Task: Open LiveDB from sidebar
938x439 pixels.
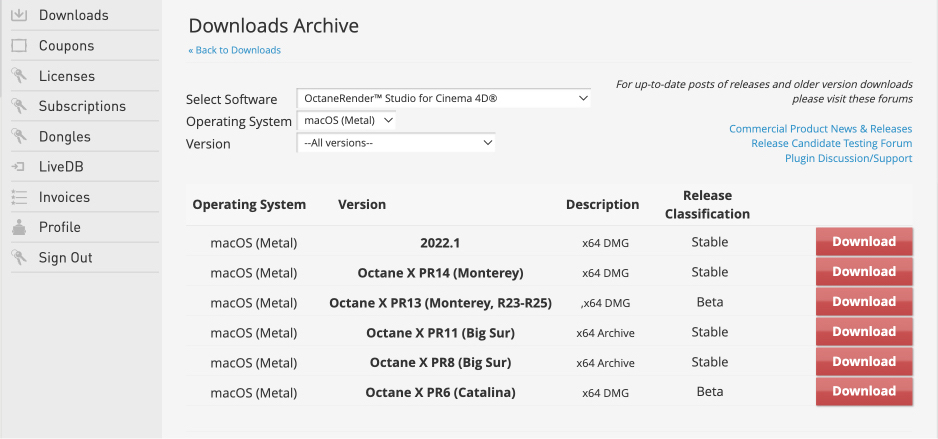Action: pos(61,167)
